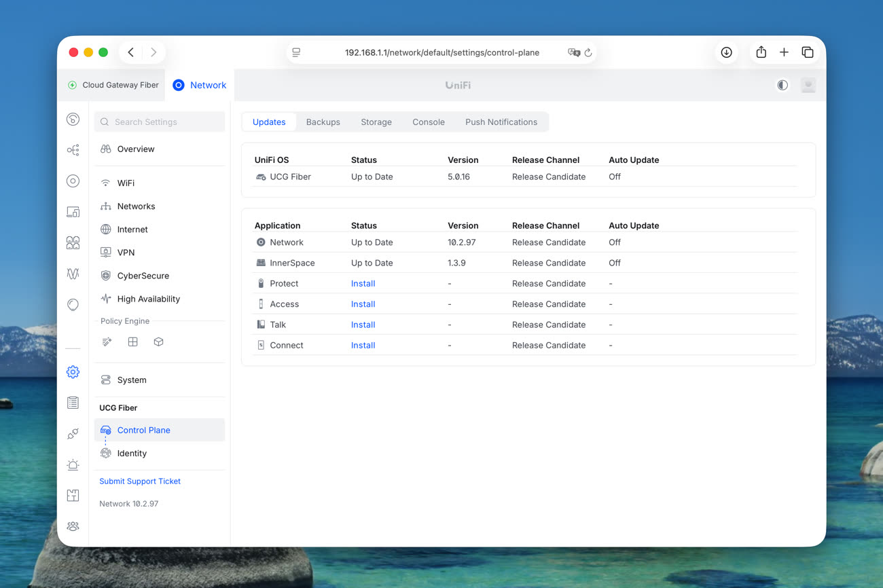Install the Talk application
This screenshot has height=588, width=883.
(x=363, y=325)
